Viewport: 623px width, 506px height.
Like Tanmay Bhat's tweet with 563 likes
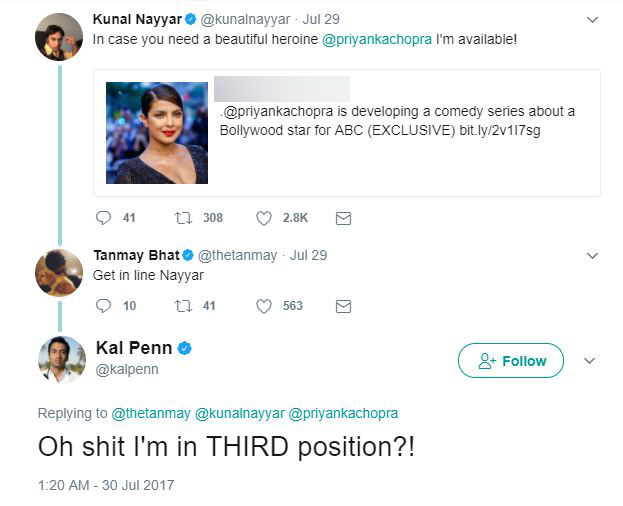tap(265, 306)
